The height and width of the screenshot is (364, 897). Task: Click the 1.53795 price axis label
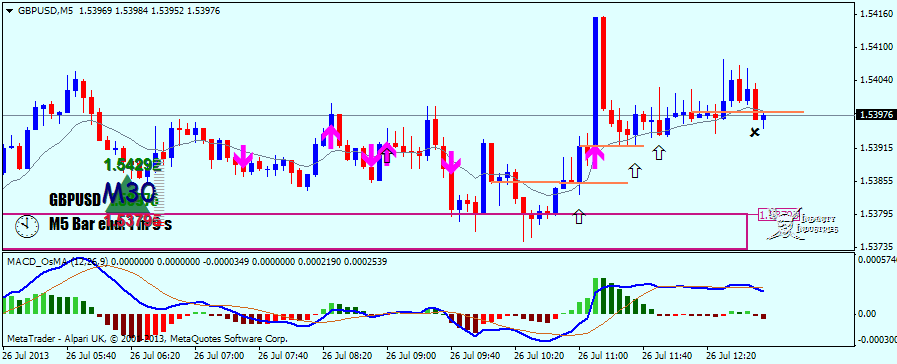(875, 214)
